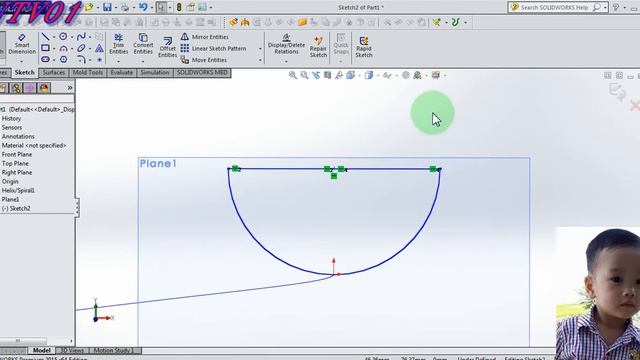Click Linear Sketch Pattern
Screen dimensions: 640x360
point(213,48)
